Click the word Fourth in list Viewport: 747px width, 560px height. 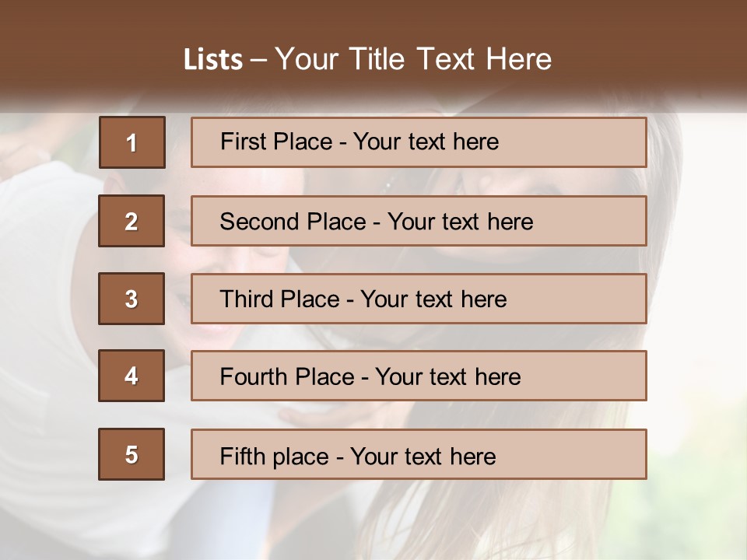[x=254, y=376]
